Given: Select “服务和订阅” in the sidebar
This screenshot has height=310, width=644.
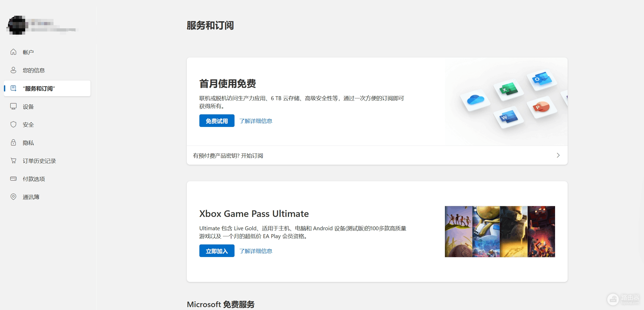Looking at the screenshot, I should coord(47,88).
